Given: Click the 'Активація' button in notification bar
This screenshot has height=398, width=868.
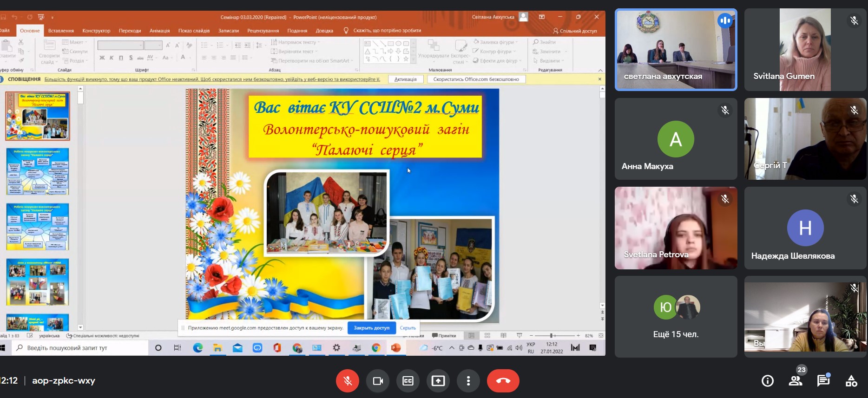Looking at the screenshot, I should click(x=405, y=79).
